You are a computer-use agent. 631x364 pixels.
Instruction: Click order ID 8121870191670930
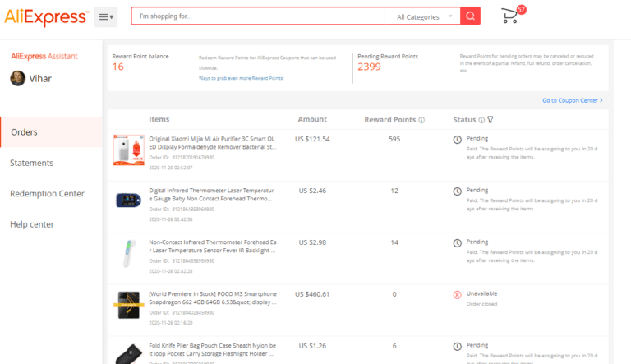(193, 158)
